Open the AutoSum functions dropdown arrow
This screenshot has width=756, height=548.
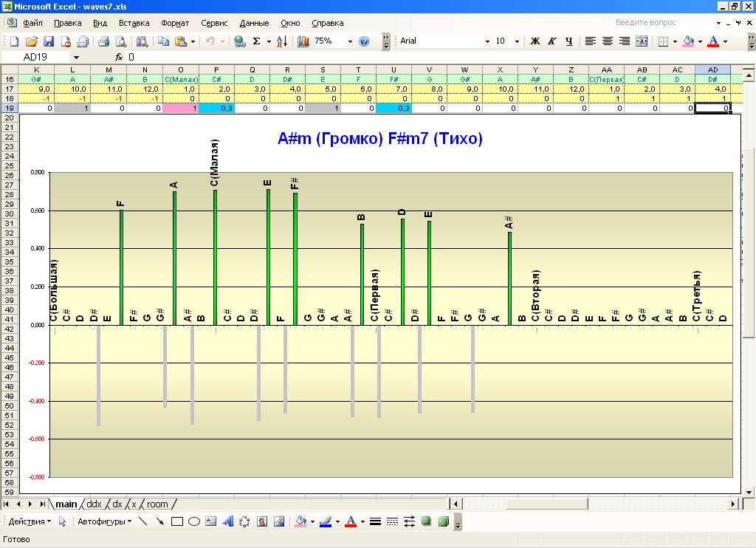(269, 41)
